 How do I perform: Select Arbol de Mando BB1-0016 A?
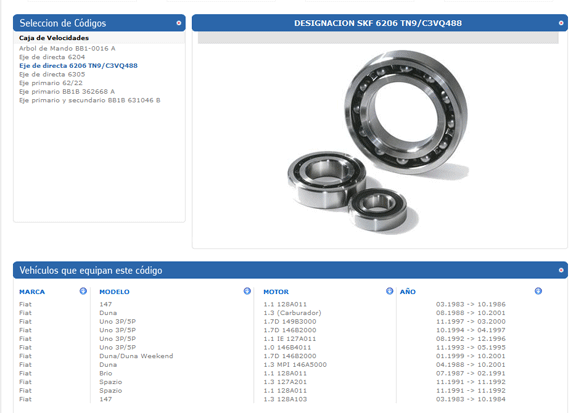[x=67, y=49]
